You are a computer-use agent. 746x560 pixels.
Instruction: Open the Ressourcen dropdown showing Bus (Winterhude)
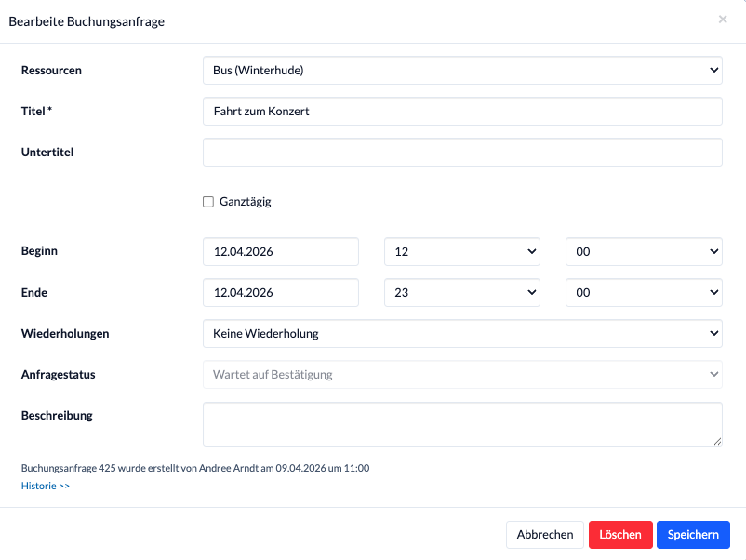coord(462,70)
